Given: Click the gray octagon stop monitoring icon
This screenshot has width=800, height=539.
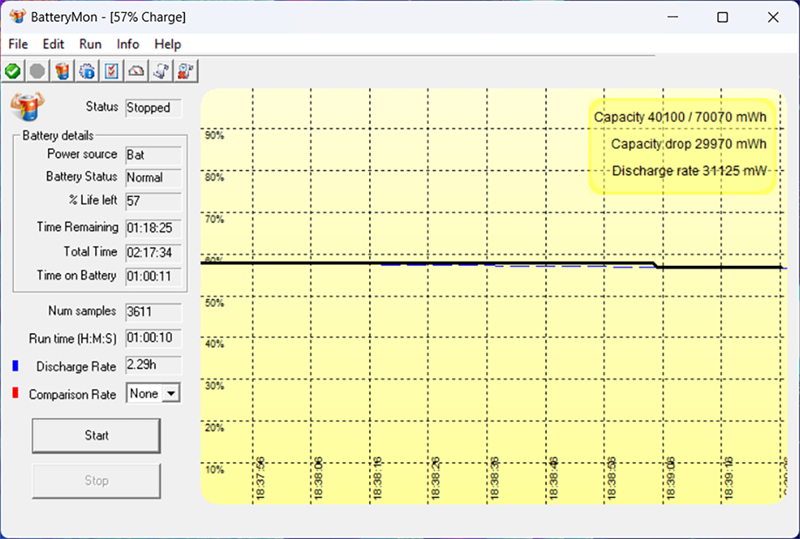Looking at the screenshot, I should click(37, 71).
